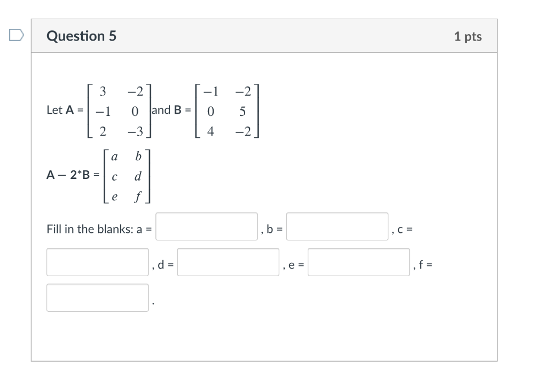Click the Fill in the blanks text
This screenshot has height=392, width=547.
click(x=90, y=229)
